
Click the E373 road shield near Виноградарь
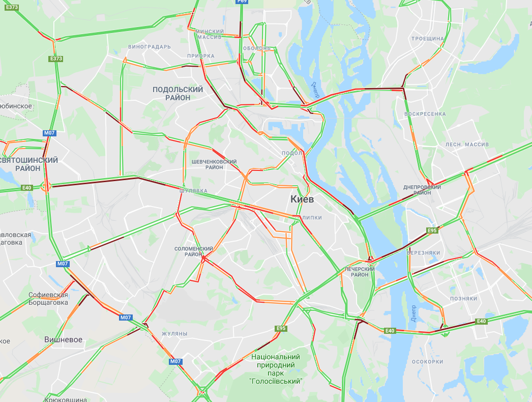(x=56, y=59)
